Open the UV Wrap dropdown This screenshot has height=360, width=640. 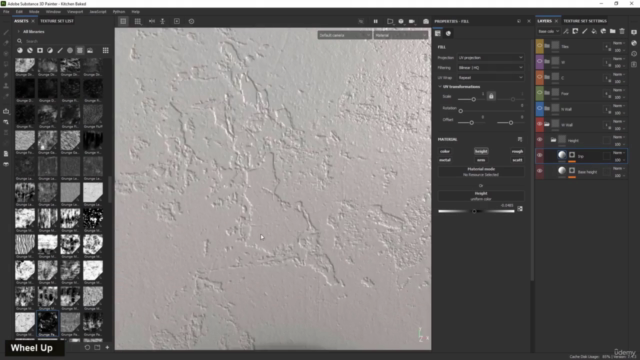[x=490, y=78]
